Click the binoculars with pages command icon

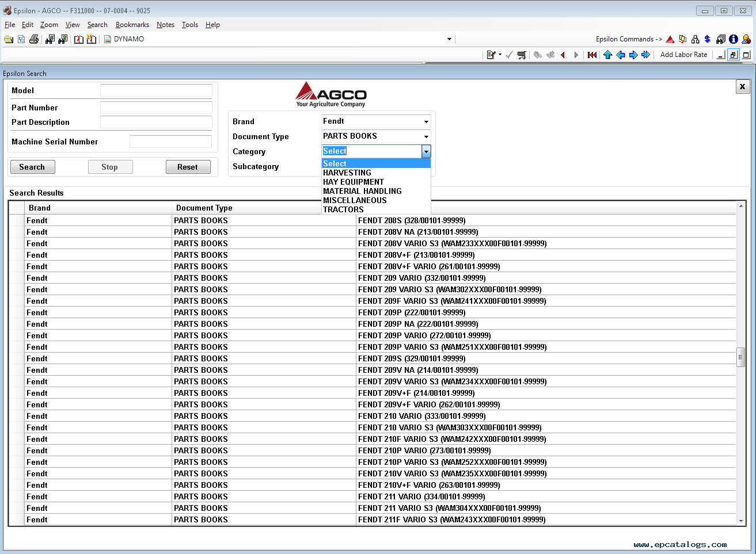pyautogui.click(x=721, y=39)
